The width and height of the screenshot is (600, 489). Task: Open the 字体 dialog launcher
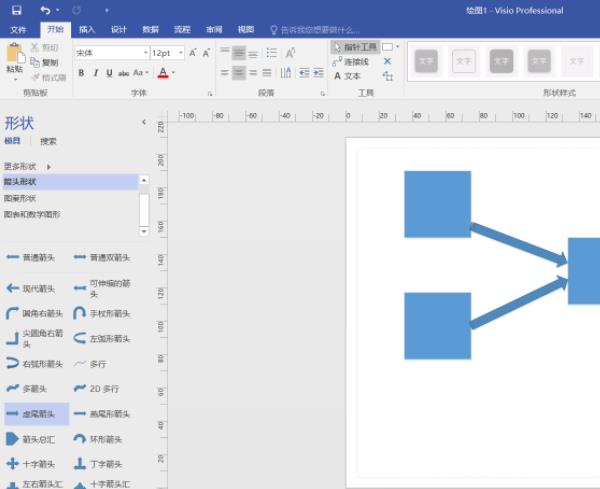210,93
